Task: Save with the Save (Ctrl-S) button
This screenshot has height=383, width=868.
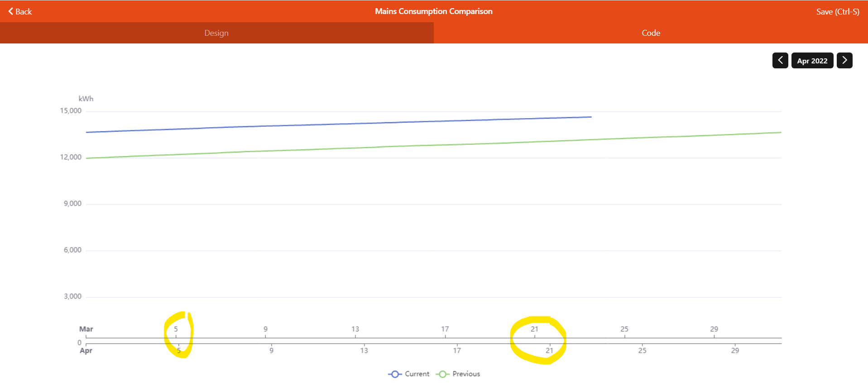Action: tap(838, 11)
